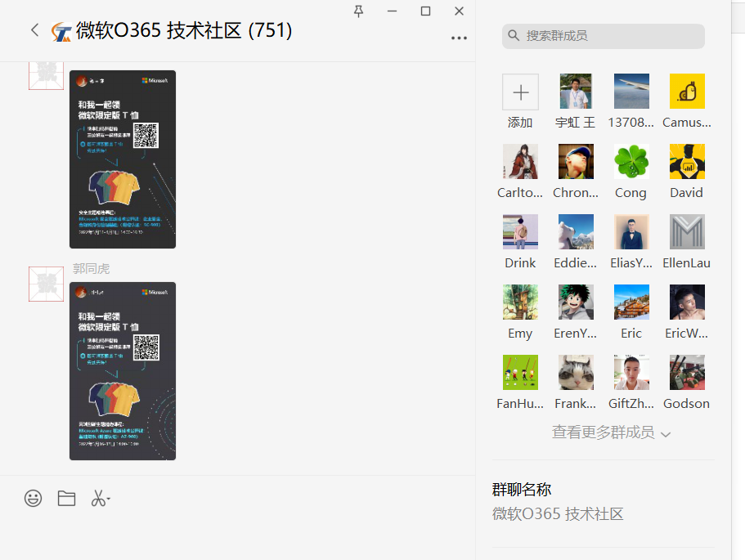
Task: Click the name label Carlto...
Action: click(520, 193)
